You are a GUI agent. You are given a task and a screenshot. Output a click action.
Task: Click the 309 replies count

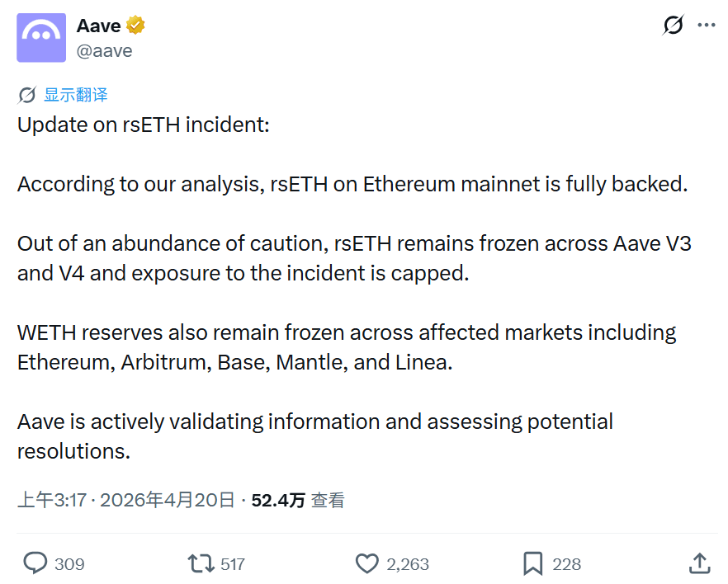click(x=70, y=564)
